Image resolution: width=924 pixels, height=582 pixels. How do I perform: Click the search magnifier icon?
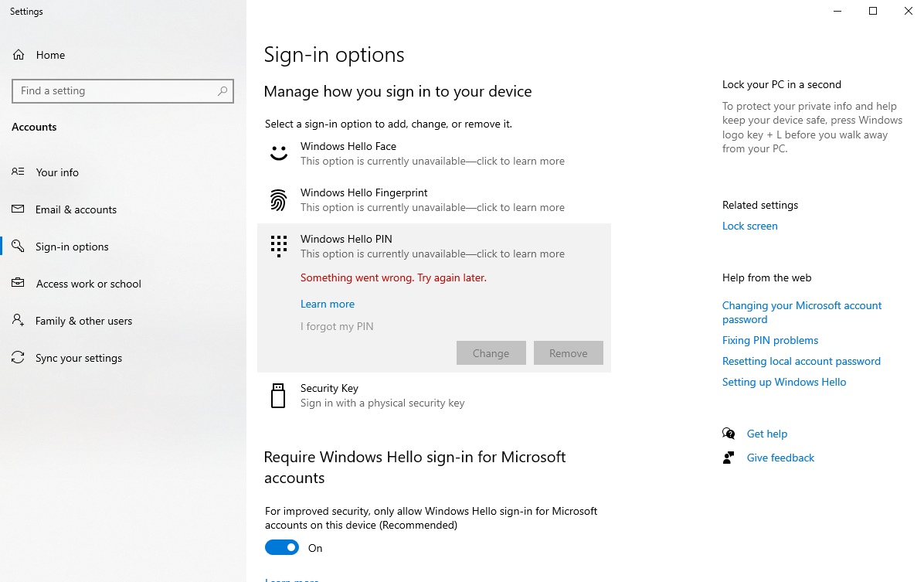(223, 90)
